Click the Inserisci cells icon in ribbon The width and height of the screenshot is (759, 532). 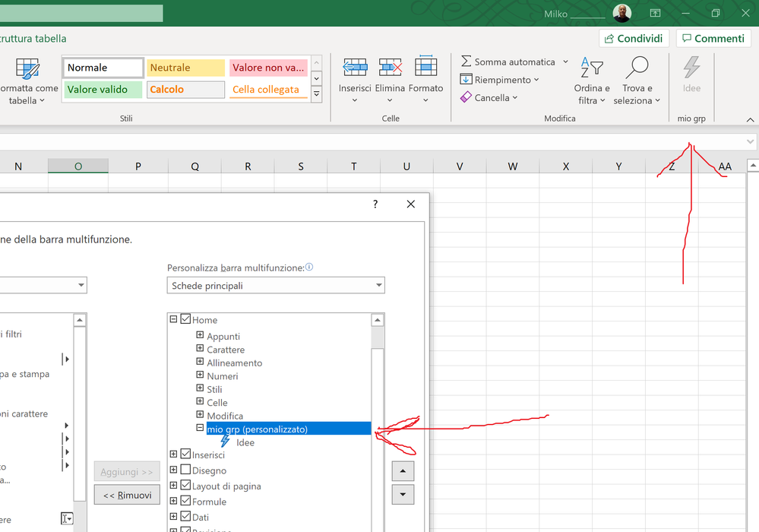pos(355,68)
